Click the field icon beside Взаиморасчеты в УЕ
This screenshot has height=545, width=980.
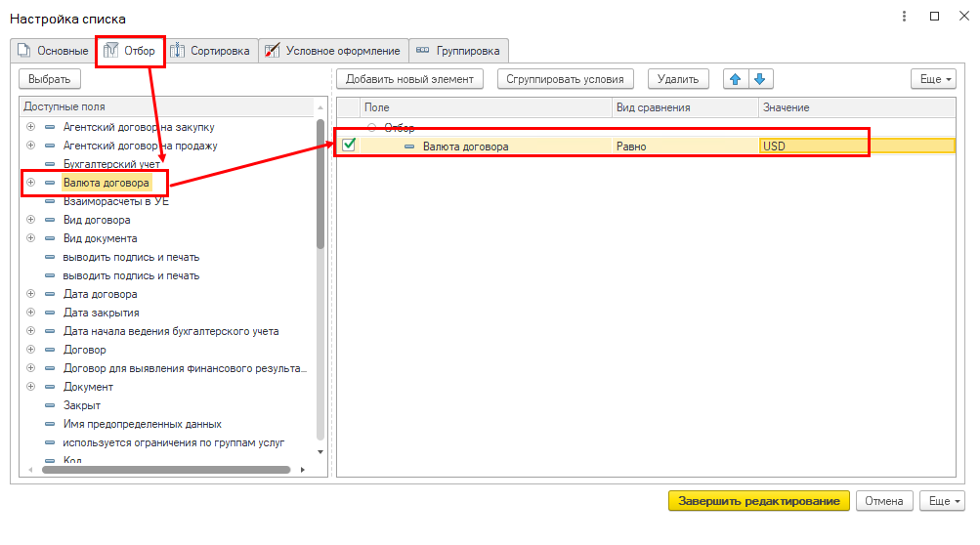pyautogui.click(x=50, y=201)
